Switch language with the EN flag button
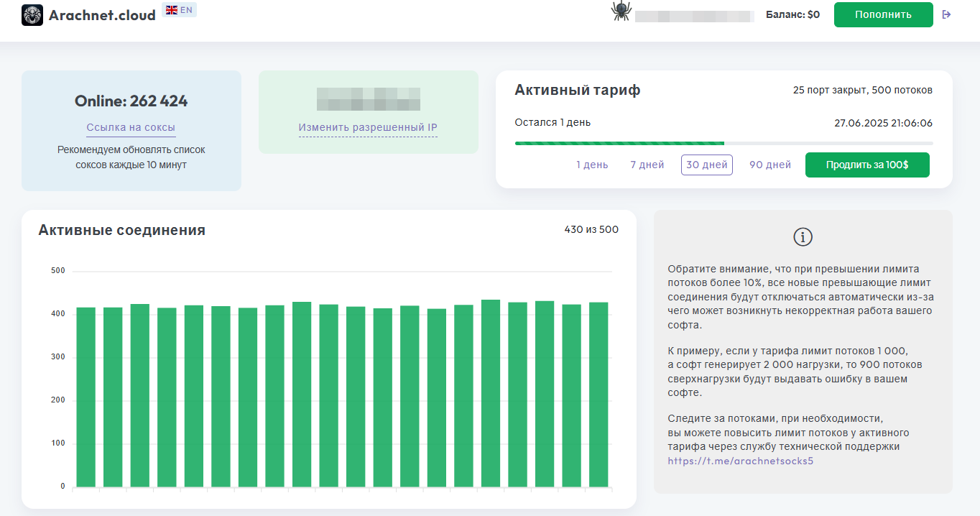The height and width of the screenshot is (516, 980). tap(180, 10)
